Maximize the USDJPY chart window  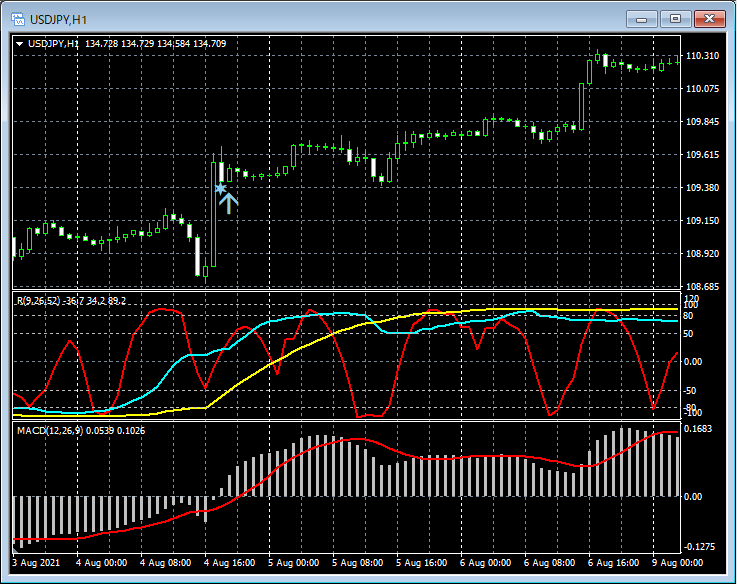click(x=677, y=18)
